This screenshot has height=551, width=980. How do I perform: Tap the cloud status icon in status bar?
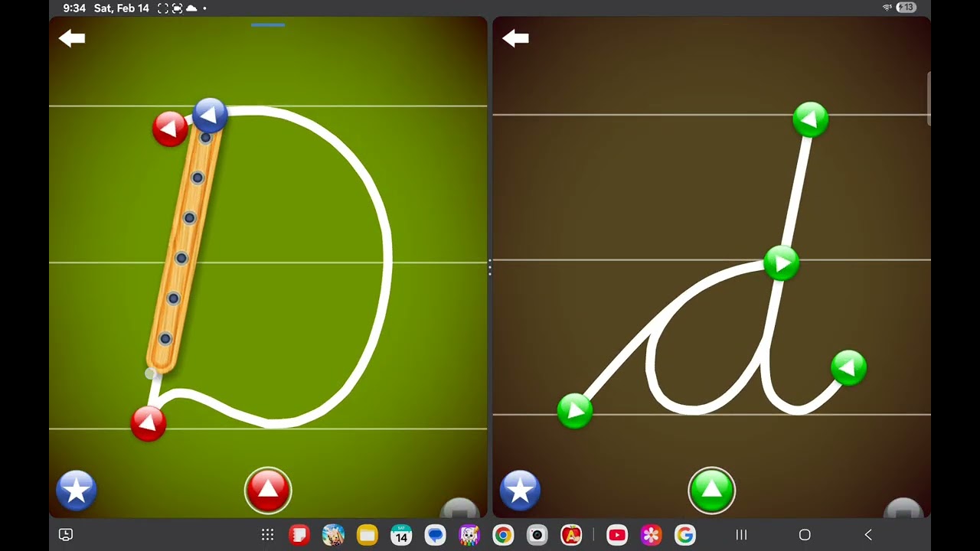click(191, 8)
